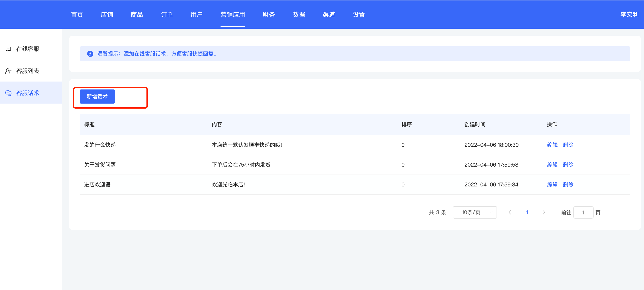The height and width of the screenshot is (290, 644).
Task: Click the info icon in tip banner
Action: pyautogui.click(x=90, y=54)
